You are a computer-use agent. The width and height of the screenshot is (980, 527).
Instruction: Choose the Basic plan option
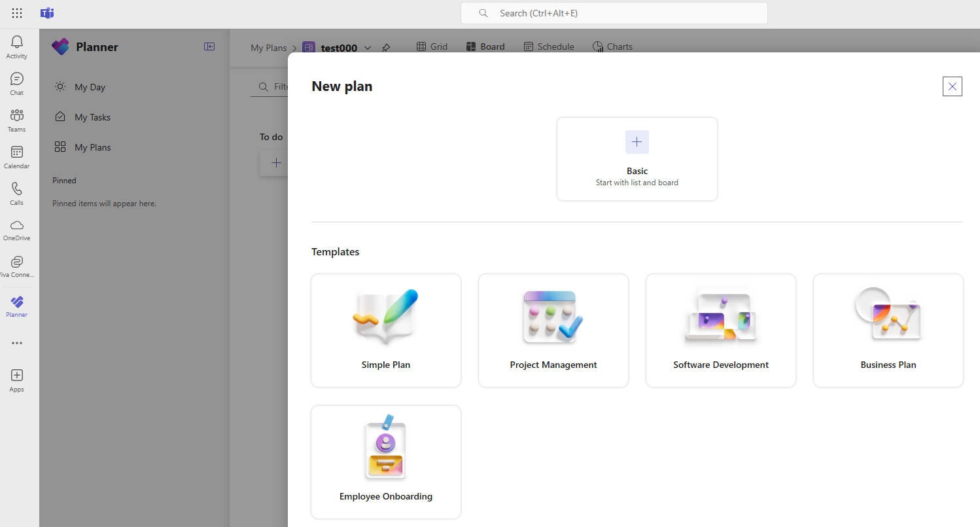[637, 159]
